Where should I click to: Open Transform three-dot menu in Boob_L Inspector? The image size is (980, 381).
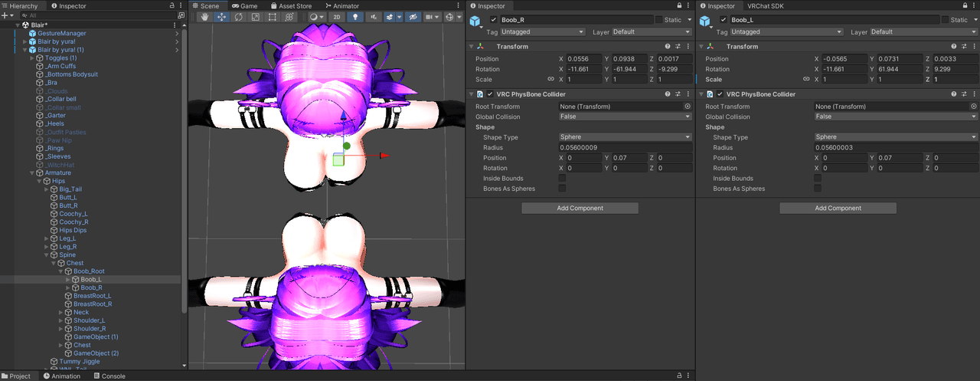click(x=974, y=47)
